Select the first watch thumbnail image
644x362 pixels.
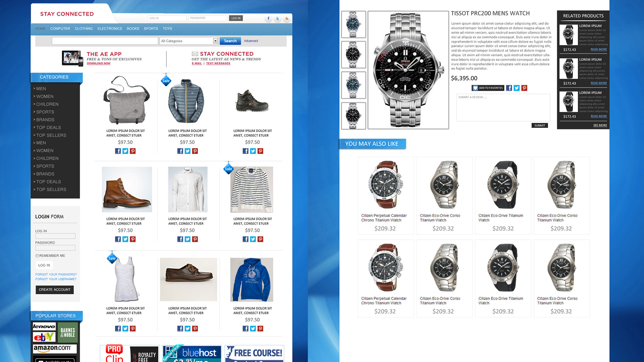(x=353, y=25)
